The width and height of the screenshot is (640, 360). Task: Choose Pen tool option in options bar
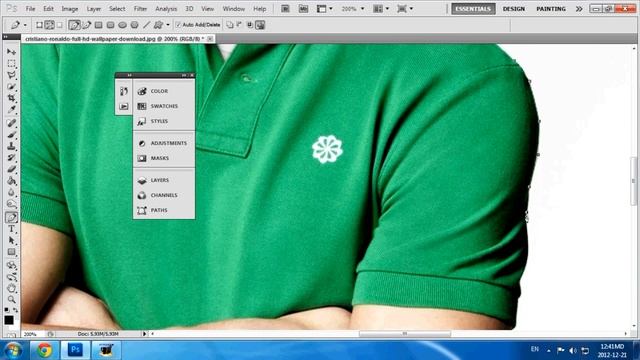74,25
